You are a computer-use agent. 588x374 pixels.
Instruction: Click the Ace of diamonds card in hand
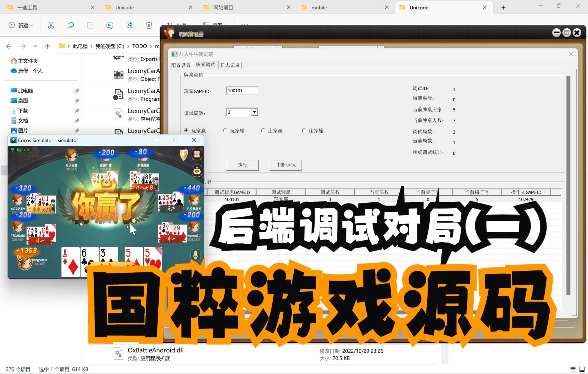(70, 262)
